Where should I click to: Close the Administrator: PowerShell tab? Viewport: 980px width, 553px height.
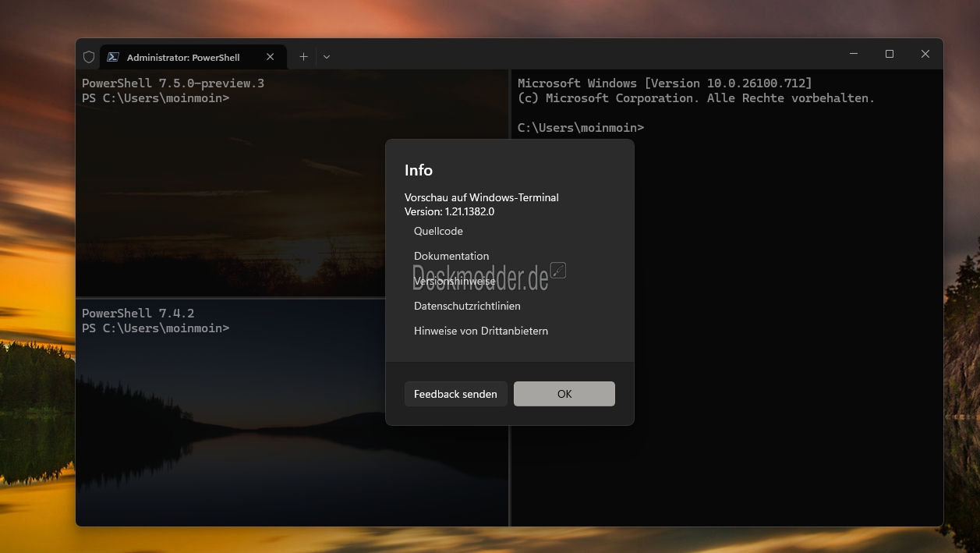[271, 57]
